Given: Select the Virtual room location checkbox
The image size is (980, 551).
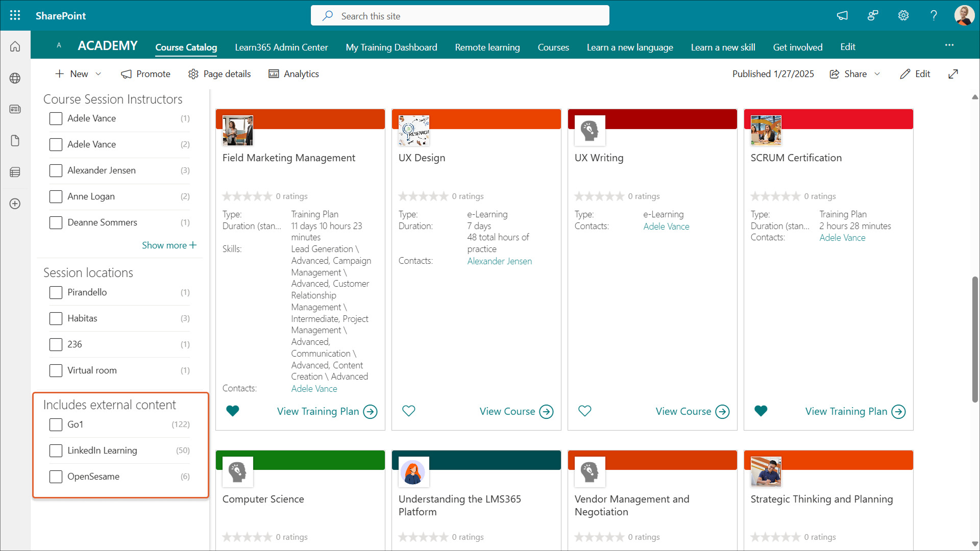Looking at the screenshot, I should [x=56, y=370].
